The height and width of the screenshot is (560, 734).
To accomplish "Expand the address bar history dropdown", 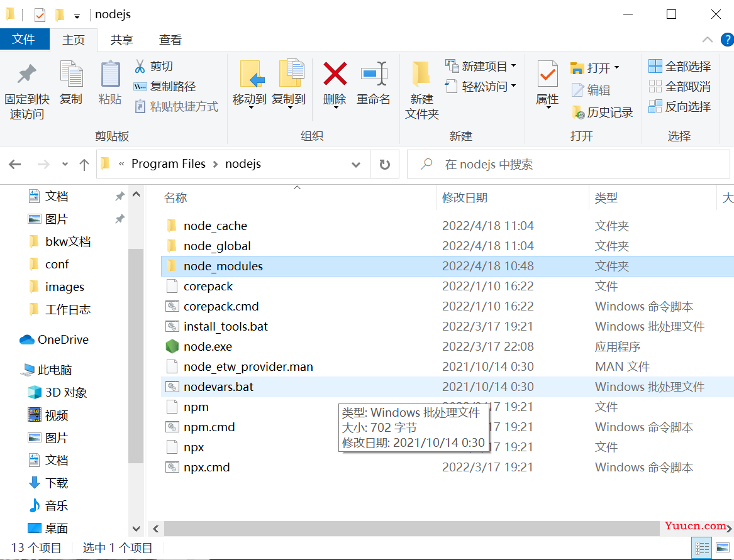I will (x=356, y=164).
